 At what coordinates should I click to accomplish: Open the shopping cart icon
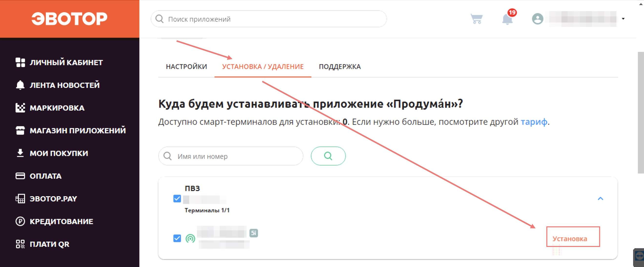(477, 19)
